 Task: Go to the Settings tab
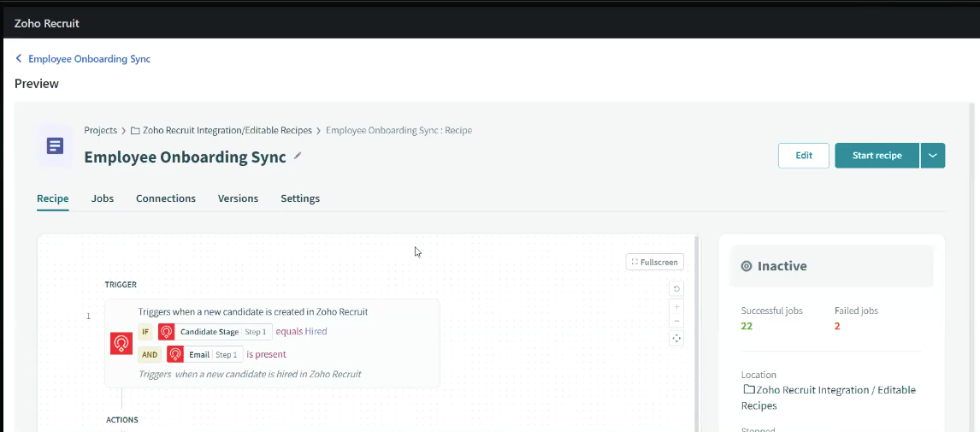tap(300, 198)
